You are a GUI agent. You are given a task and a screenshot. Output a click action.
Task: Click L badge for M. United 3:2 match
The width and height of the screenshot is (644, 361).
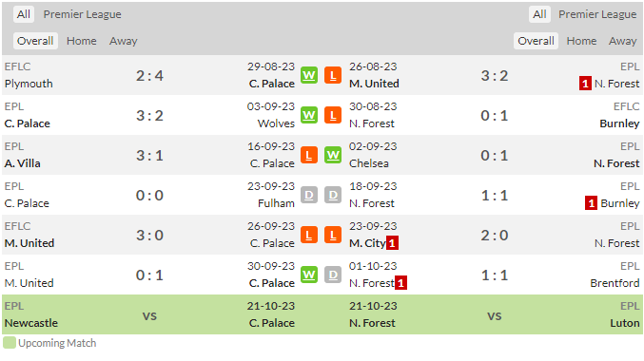333,75
